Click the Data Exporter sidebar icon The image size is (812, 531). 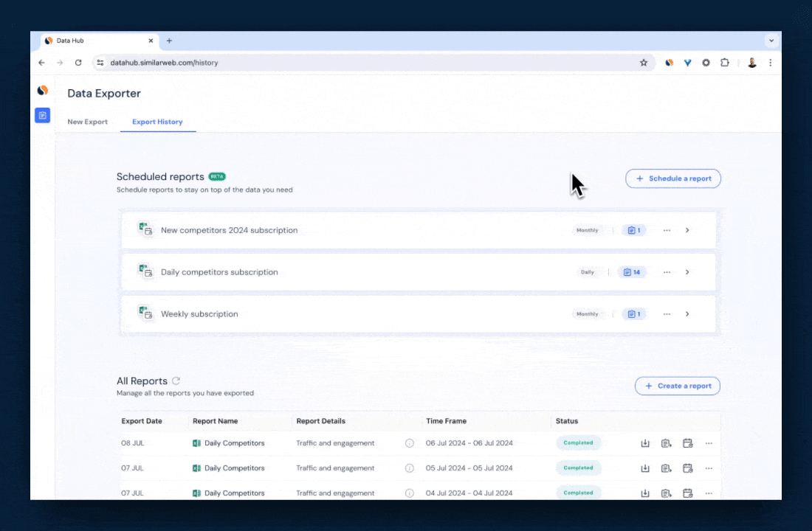tap(42, 116)
